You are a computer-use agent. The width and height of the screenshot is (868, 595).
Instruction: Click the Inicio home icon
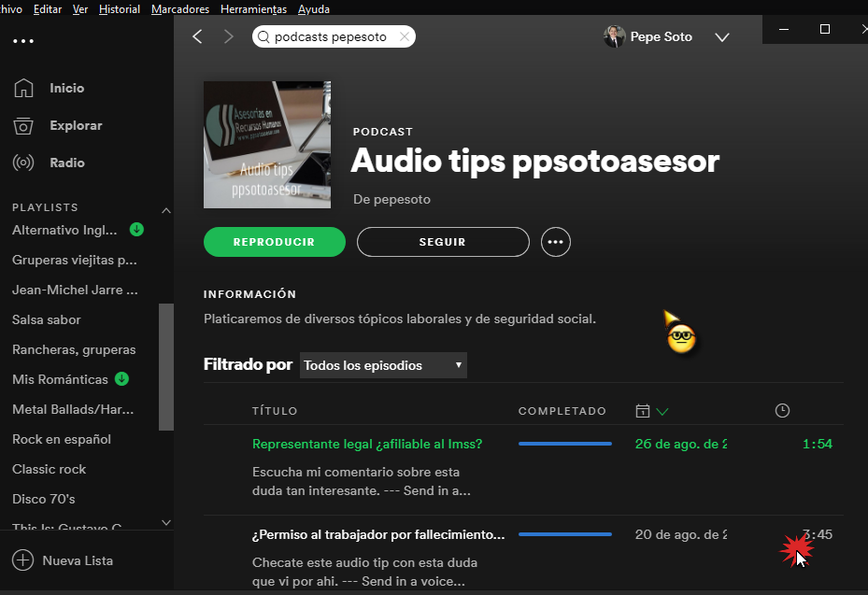pyautogui.click(x=23, y=88)
